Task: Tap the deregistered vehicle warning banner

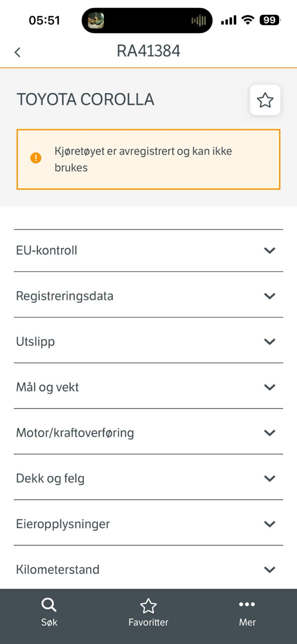Action: [148, 159]
